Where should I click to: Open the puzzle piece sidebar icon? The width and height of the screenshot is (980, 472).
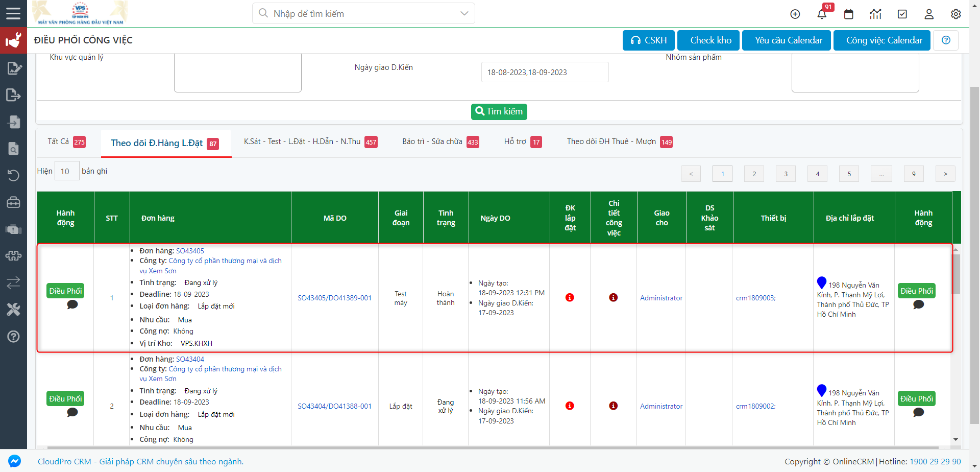pos(13,255)
